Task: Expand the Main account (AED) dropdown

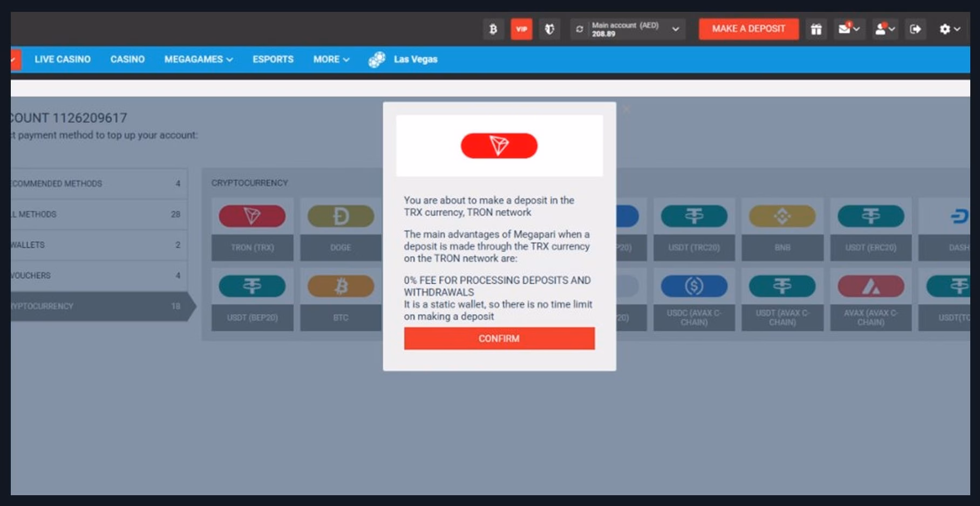Action: [675, 29]
